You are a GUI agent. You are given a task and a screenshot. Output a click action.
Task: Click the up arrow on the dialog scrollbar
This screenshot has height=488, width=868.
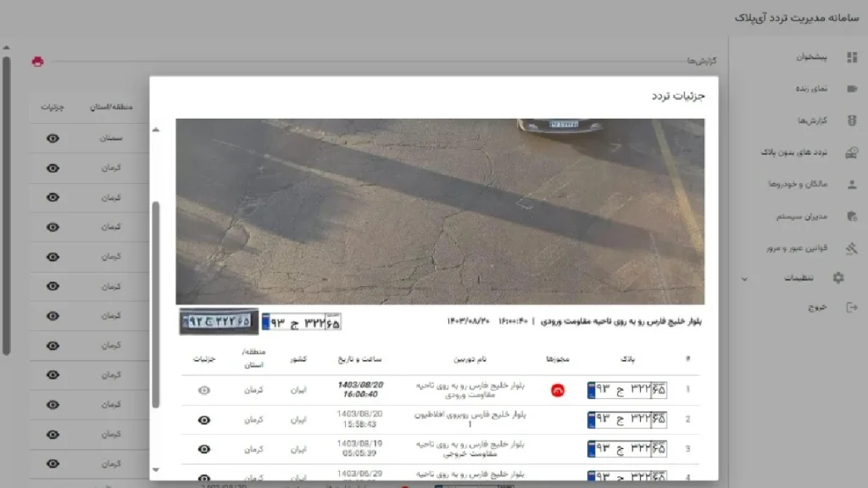point(156,130)
